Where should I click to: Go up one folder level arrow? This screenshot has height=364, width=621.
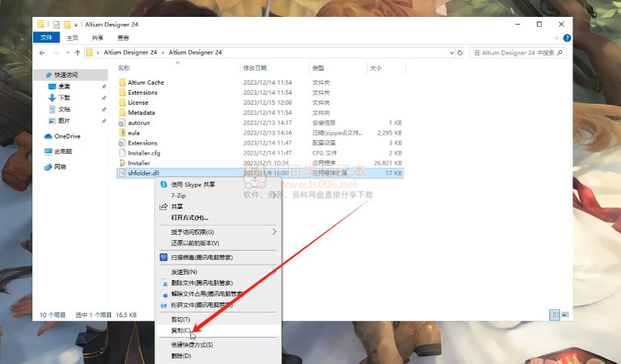(78, 52)
